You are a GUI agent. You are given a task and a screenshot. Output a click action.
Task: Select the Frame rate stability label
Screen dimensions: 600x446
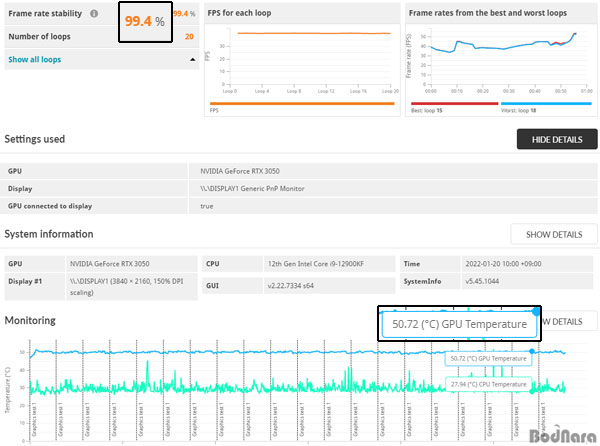pos(45,13)
